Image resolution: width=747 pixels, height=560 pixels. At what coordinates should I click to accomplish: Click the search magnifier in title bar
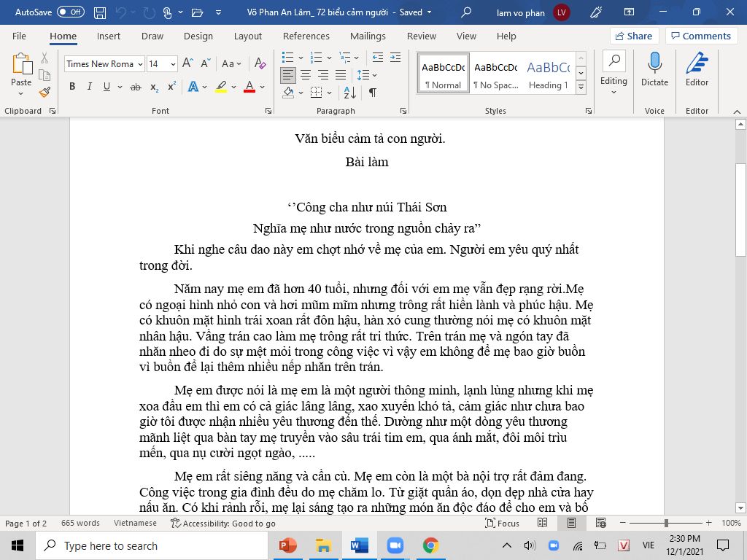(466, 12)
